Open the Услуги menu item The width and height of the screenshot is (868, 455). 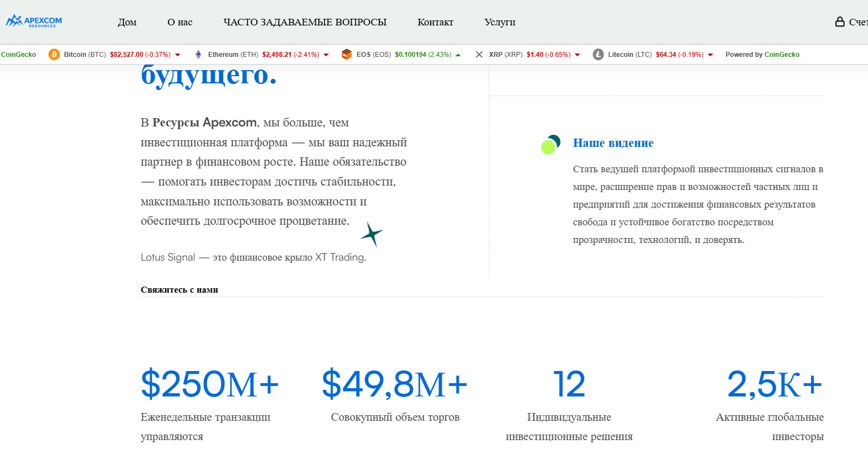tap(500, 22)
